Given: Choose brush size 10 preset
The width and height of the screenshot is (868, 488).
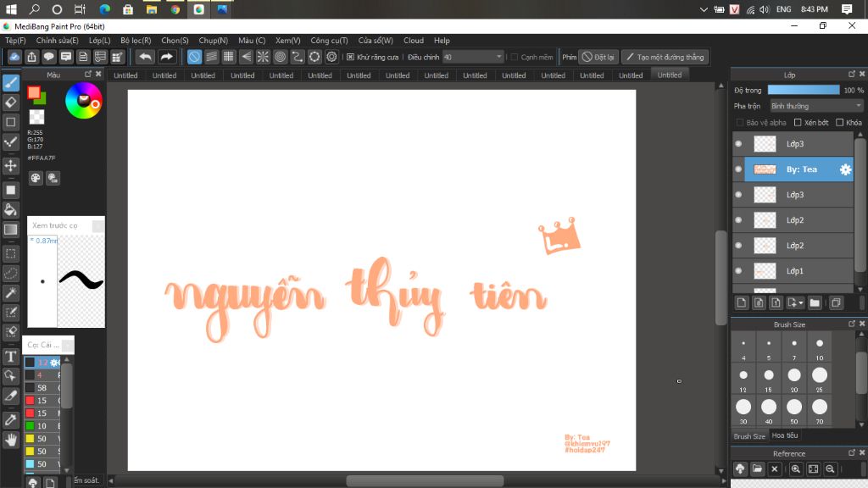Looking at the screenshot, I should 820,348.
